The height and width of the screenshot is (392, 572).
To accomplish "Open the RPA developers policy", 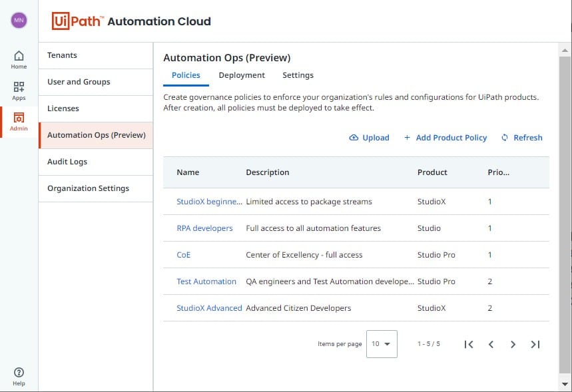I will (204, 228).
